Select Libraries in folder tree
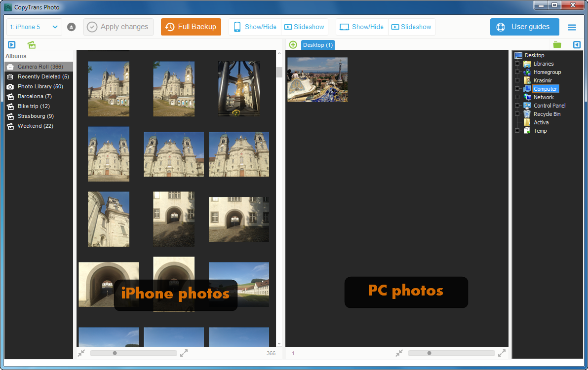The width and height of the screenshot is (588, 370). click(544, 64)
